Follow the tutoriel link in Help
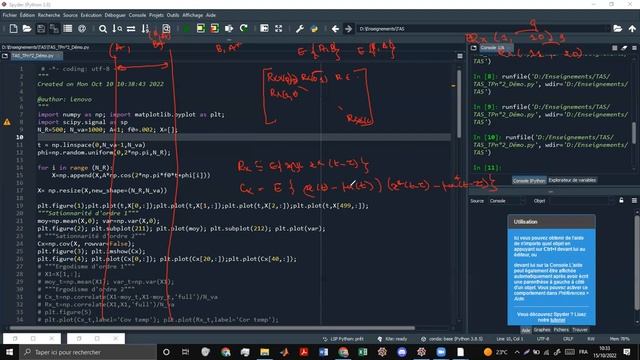The height and width of the screenshot is (360, 640). (558, 320)
